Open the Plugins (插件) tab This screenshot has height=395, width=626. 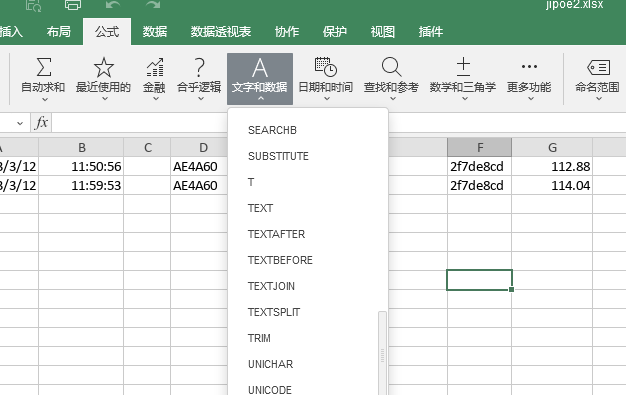click(431, 32)
